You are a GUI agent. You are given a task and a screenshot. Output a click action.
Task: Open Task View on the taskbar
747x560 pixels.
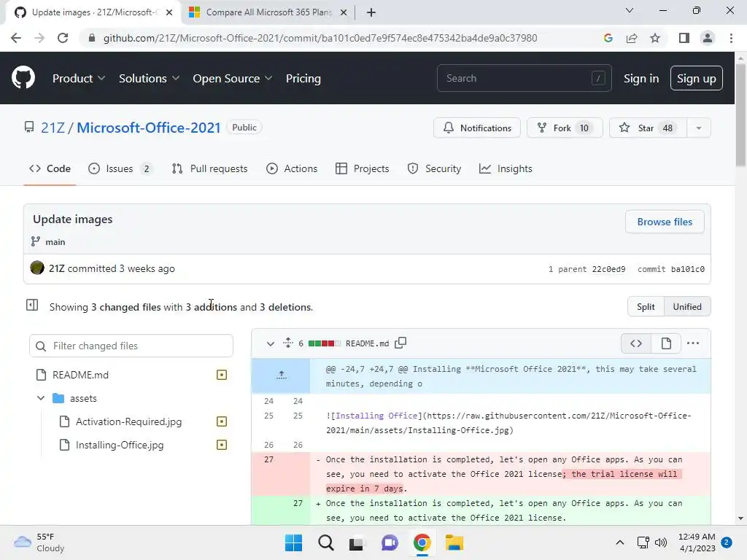pyautogui.click(x=357, y=542)
